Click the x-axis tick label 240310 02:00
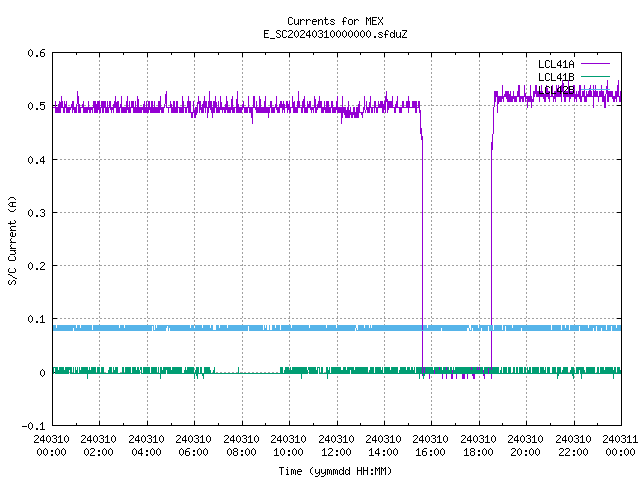 (98, 445)
